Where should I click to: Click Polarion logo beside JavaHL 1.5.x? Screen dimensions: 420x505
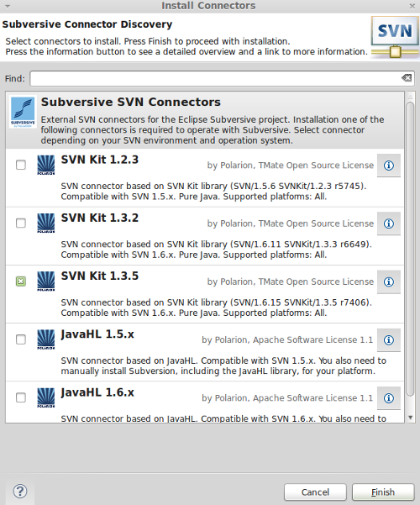click(45, 339)
